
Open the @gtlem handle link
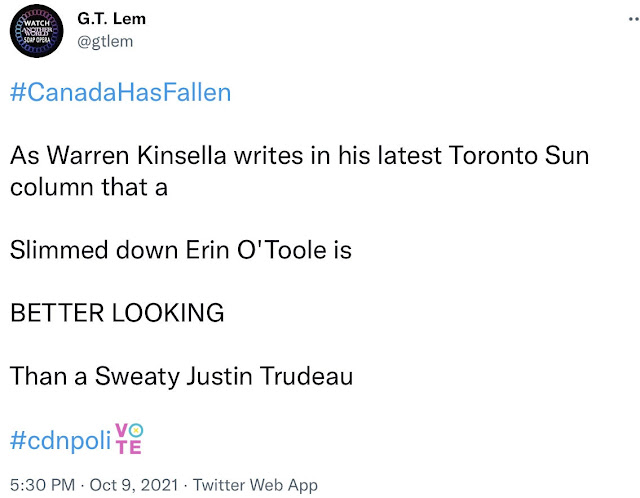click(105, 41)
